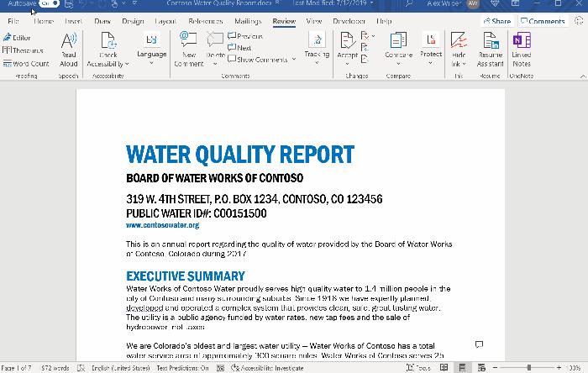Click the Alex Wilber account avatar
This screenshot has width=588, height=373.
473,3
